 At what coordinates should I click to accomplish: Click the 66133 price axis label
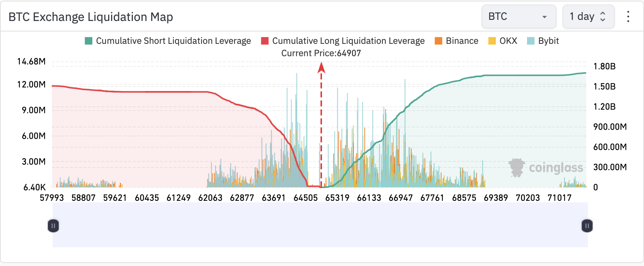coord(369,198)
